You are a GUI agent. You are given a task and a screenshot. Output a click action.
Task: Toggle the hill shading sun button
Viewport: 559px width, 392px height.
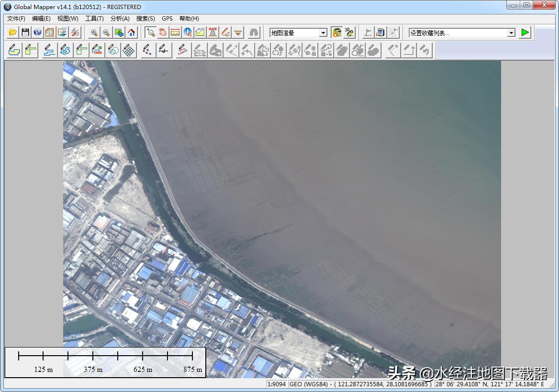pos(337,33)
